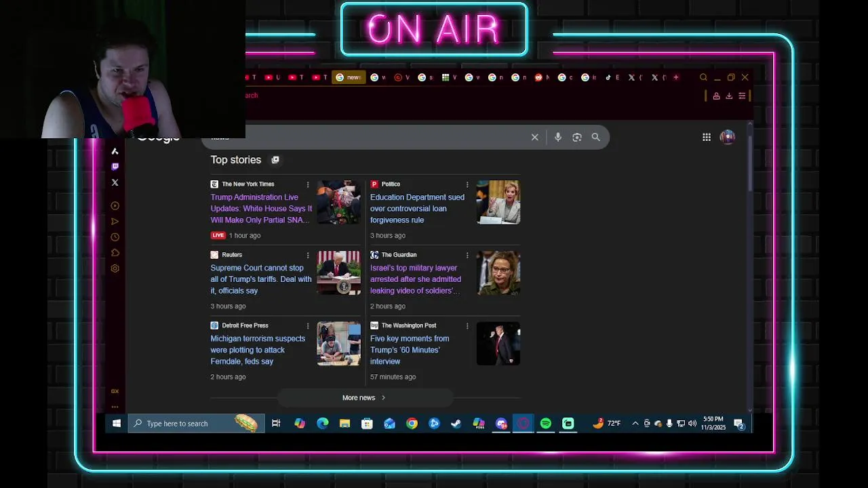Open Education Department sued headline
Screen dimensions: 868x488
[x=417, y=209]
